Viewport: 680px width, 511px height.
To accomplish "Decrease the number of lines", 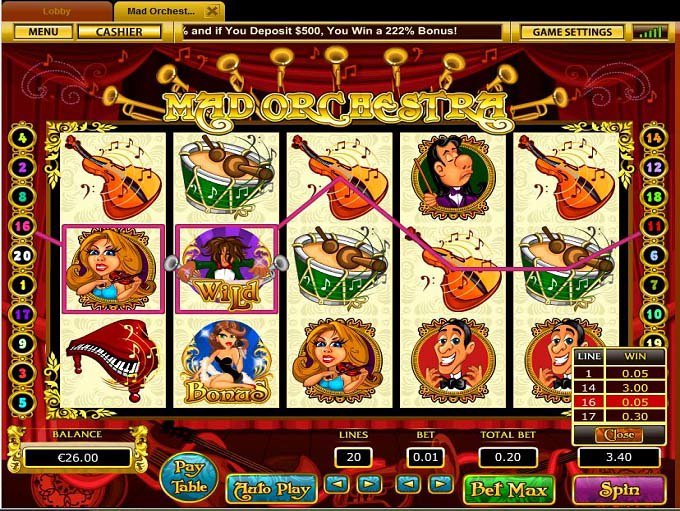I will (337, 484).
